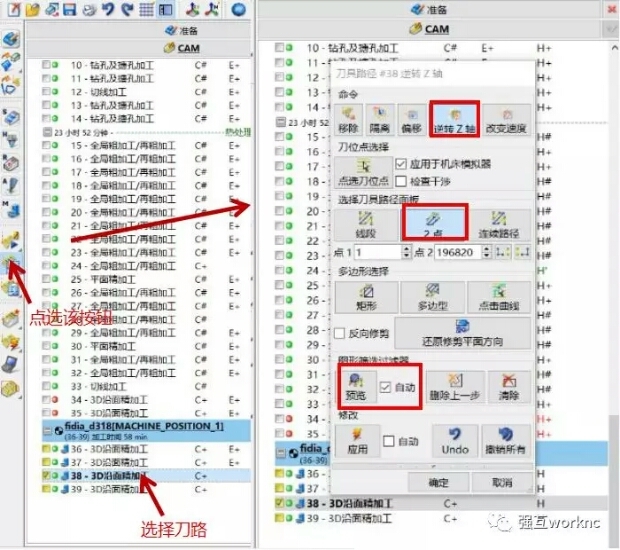
Task: Enable the 反向修剪 checkbox
Action: point(339,333)
